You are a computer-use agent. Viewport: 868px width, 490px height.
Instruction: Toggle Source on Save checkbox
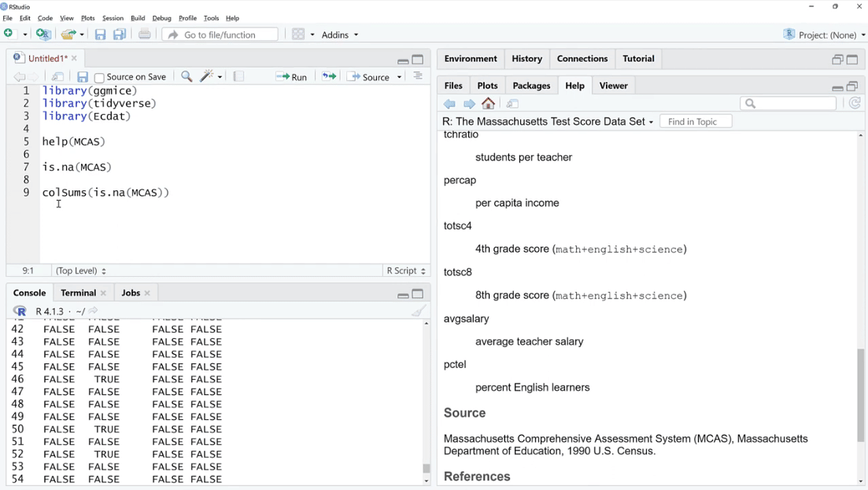99,77
